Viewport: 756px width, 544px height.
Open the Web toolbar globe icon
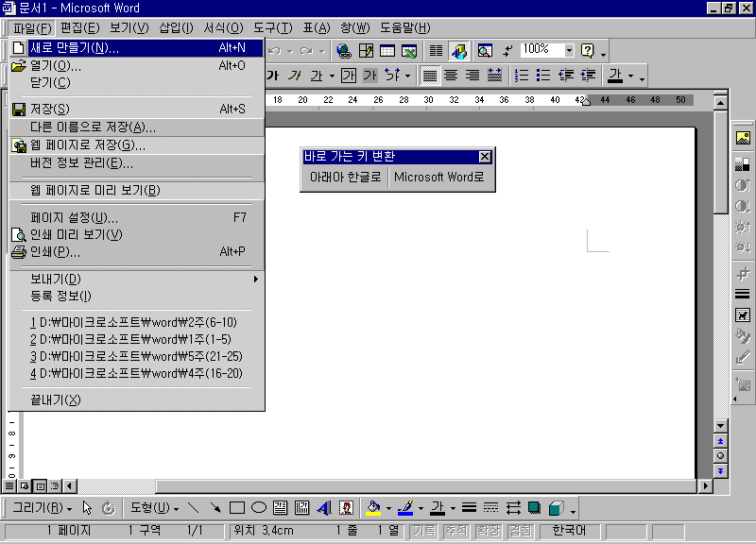tap(343, 51)
